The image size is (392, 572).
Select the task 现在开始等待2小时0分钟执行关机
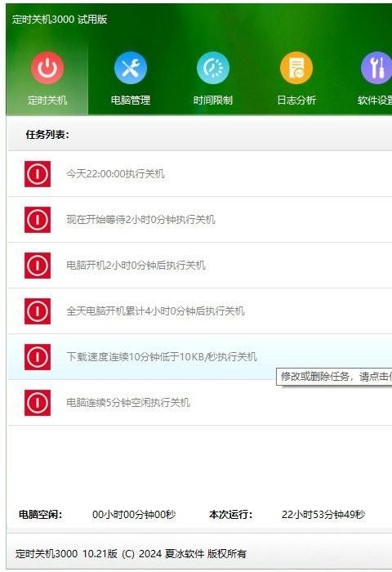[x=200, y=220]
